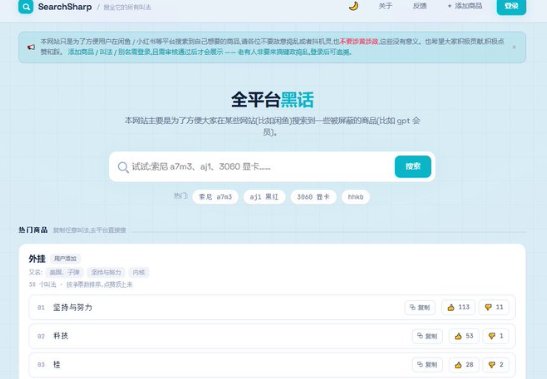Select the 索尼 a7m3 hot tag
This screenshot has width=547, height=379.
click(x=215, y=197)
